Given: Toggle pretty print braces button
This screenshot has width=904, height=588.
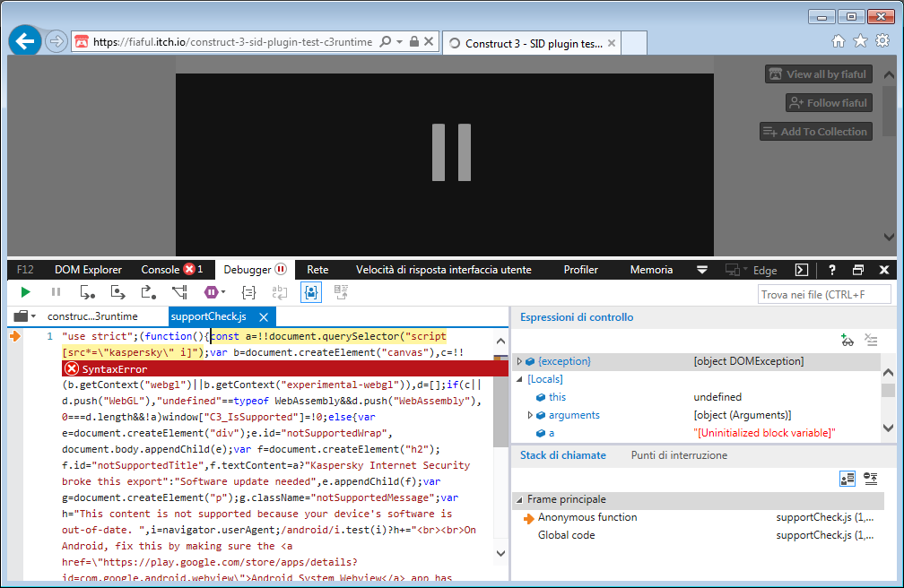Looking at the screenshot, I should tap(248, 293).
